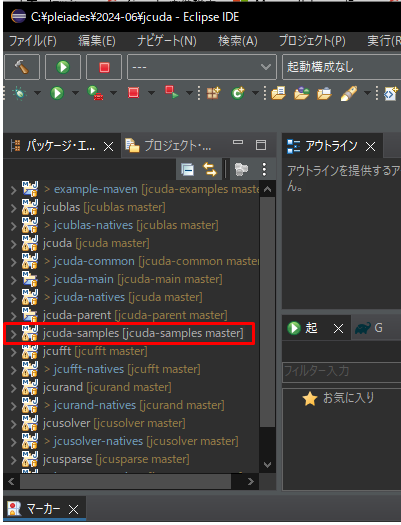Close the アウトライン tab
401x525 pixels.
[370, 146]
